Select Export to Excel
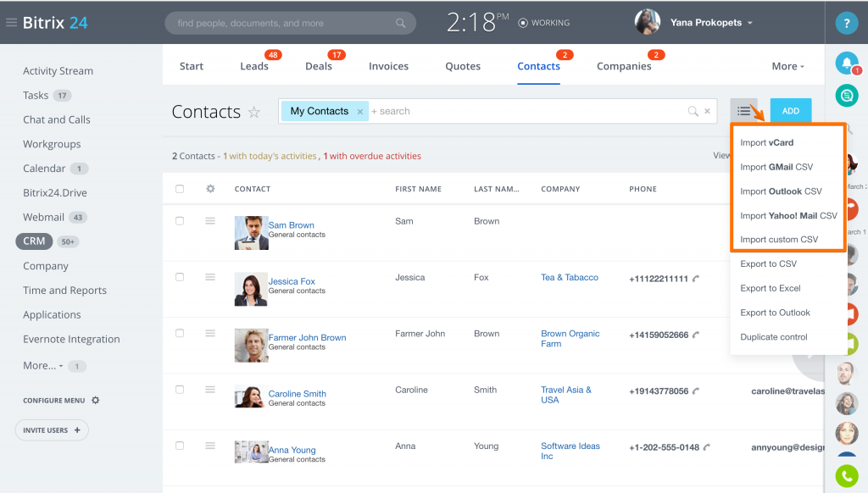This screenshot has width=868, height=493. pos(770,288)
